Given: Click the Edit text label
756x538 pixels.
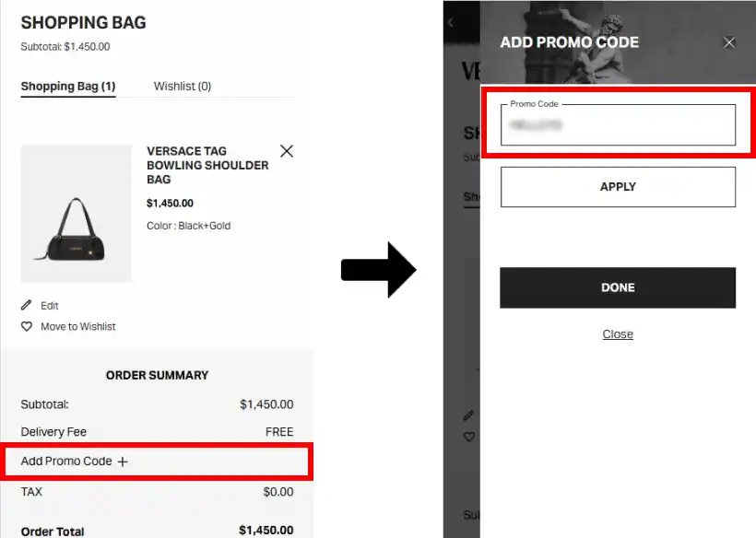Looking at the screenshot, I should coord(50,306).
